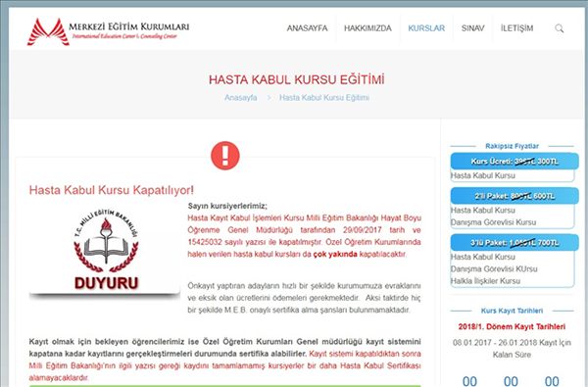Image resolution: width=588 pixels, height=387 pixels.
Task: Click 2018/1. Dönem Kayıt Tarihleri text
Action: 512,326
